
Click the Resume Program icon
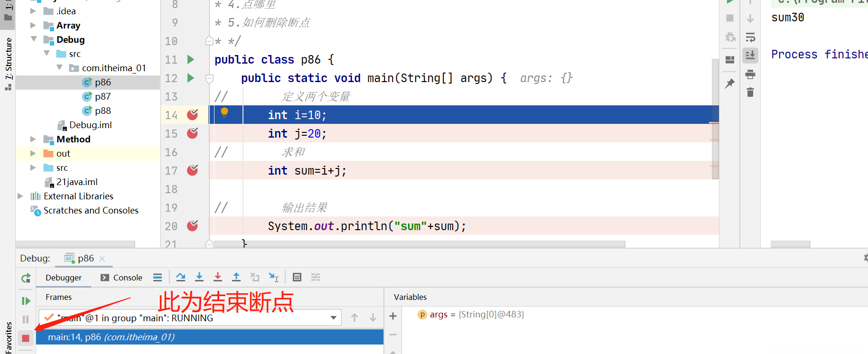coord(26,301)
